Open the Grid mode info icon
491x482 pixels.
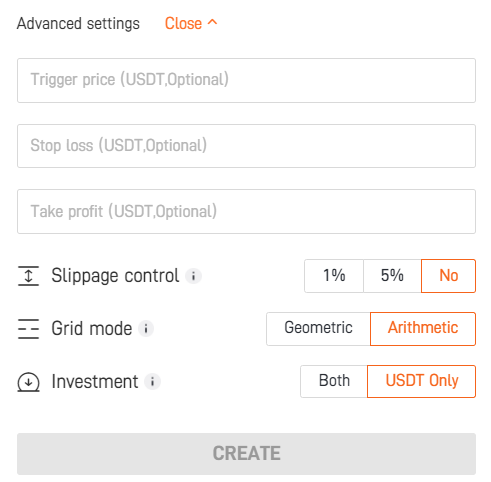tap(146, 329)
